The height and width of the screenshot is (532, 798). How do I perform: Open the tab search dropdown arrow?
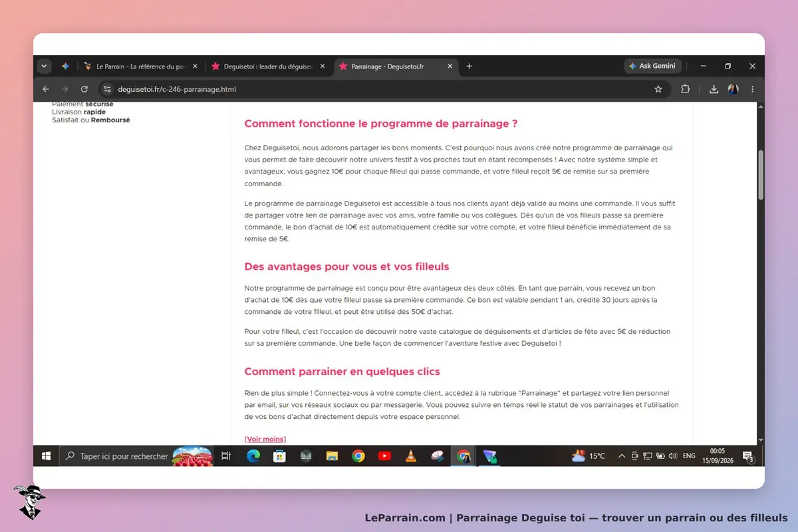[45, 66]
